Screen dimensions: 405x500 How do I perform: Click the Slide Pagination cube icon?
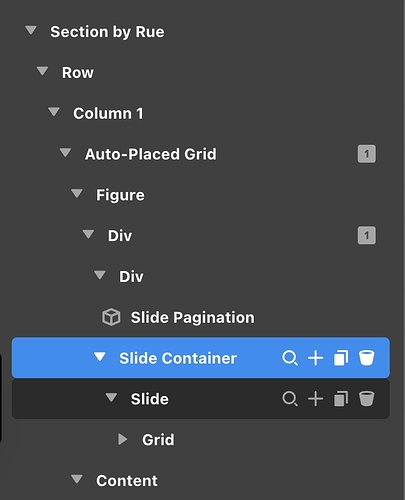point(111,317)
